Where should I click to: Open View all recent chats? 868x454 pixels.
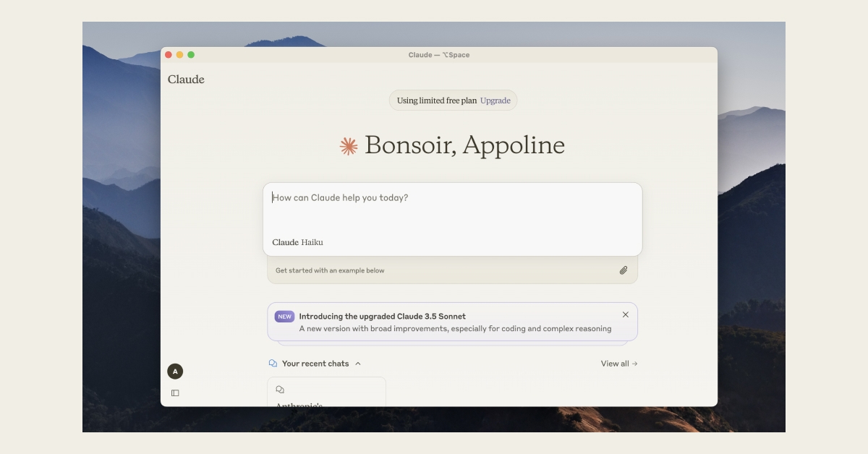[619, 364]
